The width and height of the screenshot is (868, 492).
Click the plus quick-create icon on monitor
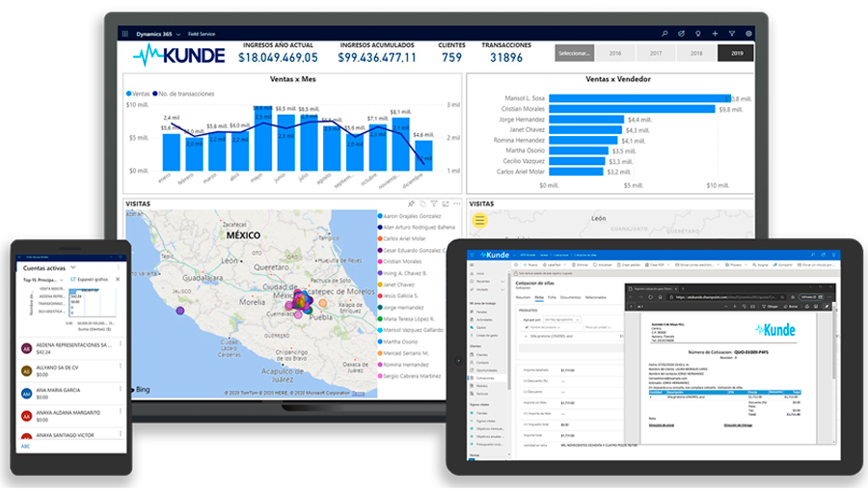coord(715,34)
